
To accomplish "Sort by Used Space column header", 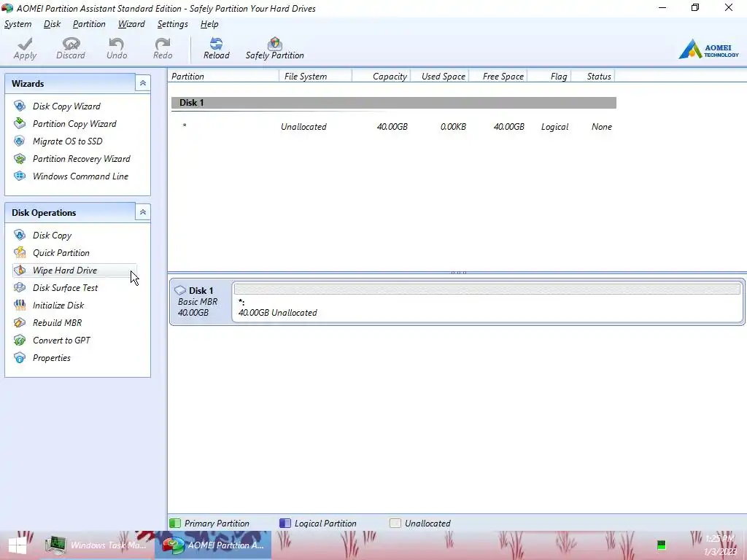I will pyautogui.click(x=439, y=76).
